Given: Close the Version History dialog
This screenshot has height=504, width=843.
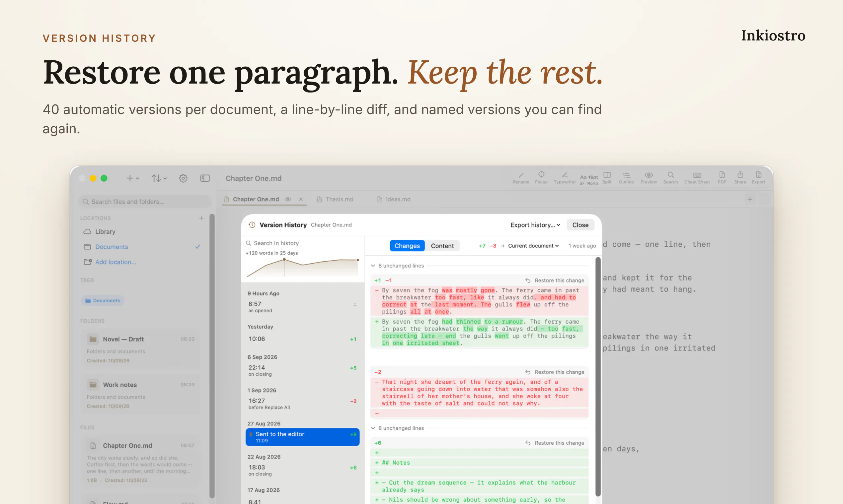Looking at the screenshot, I should click(580, 225).
